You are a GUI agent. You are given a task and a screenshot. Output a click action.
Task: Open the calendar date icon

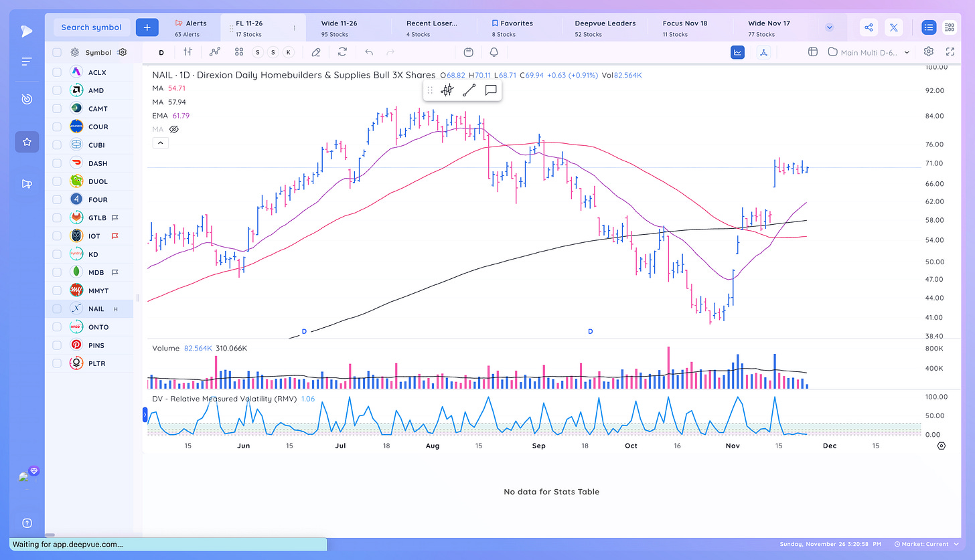468,52
